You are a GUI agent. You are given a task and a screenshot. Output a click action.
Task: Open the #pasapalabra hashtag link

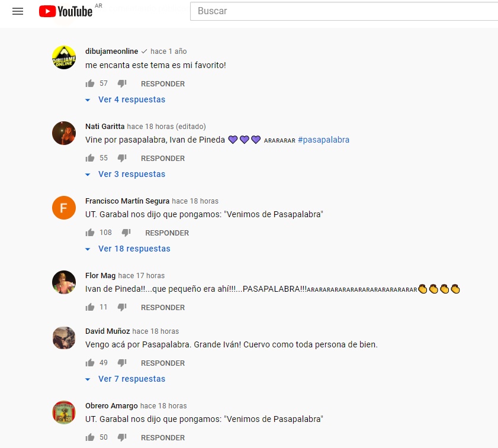tap(323, 140)
